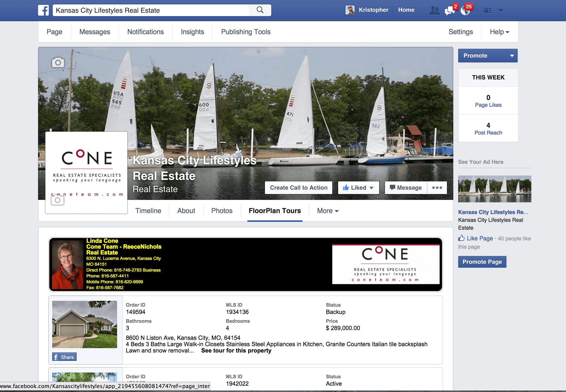Click the profile picture camera icon
Screen dimensions: 566x392
[x=58, y=200]
